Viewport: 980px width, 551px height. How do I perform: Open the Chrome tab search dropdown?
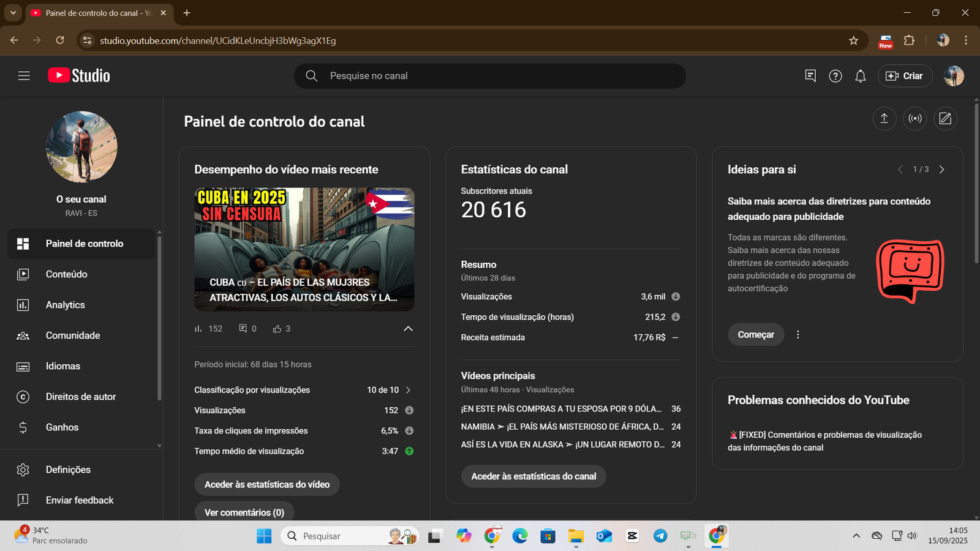pos(13,13)
